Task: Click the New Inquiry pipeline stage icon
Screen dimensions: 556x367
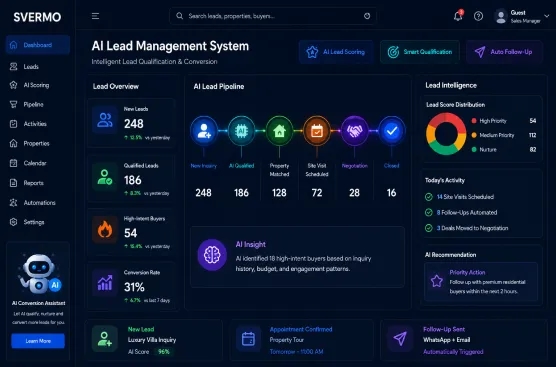Action: click(x=204, y=131)
